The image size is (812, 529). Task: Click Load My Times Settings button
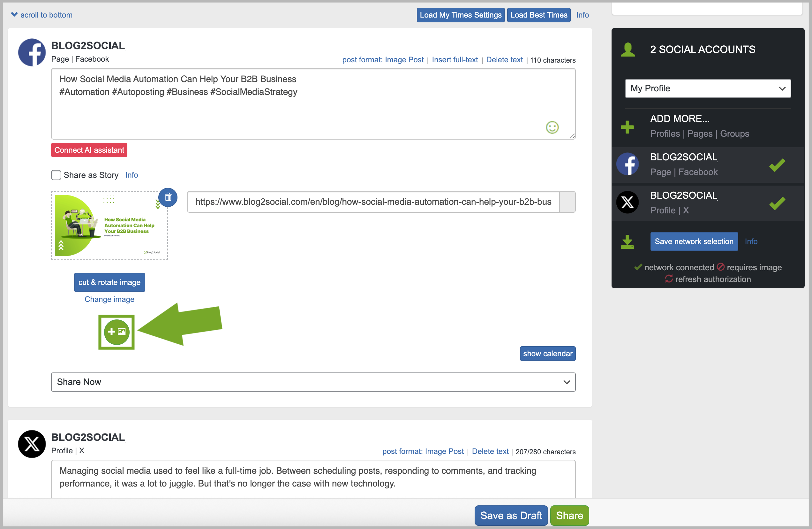[461, 15]
